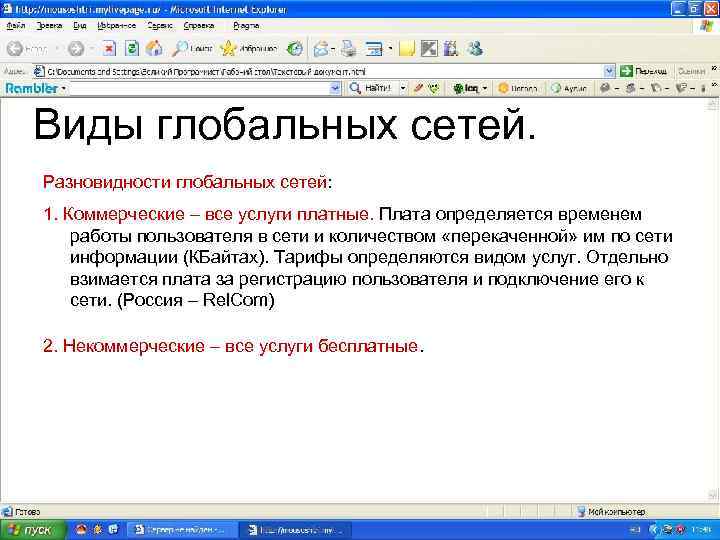
Task: Open the ICQ button on Rambler toolbar
Action: (x=466, y=88)
